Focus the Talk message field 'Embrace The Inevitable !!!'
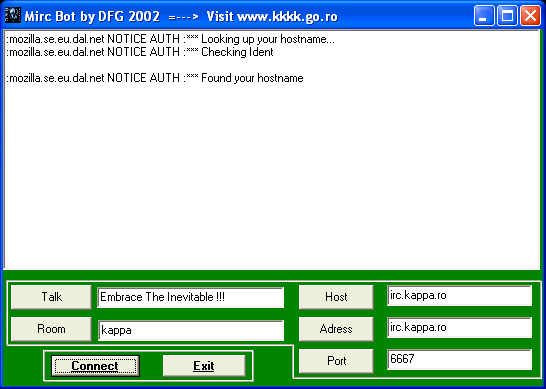546x389 pixels. coord(190,297)
